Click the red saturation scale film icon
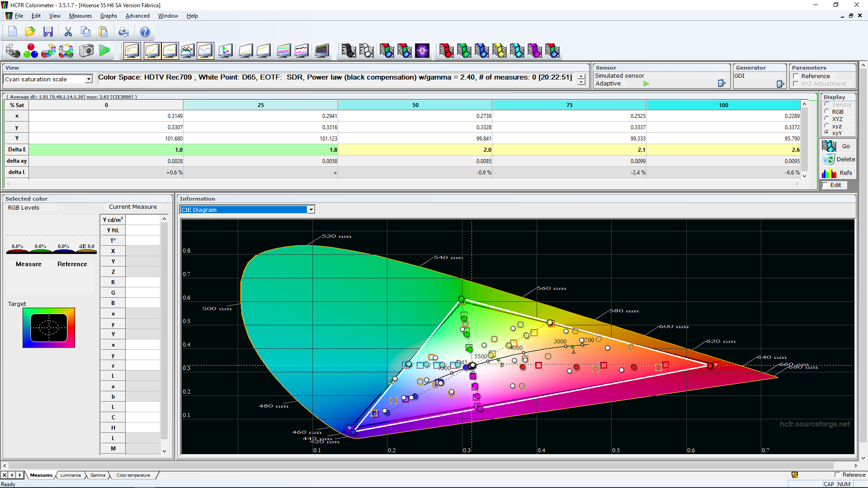Viewport: 868px width, 488px height. click(x=446, y=51)
